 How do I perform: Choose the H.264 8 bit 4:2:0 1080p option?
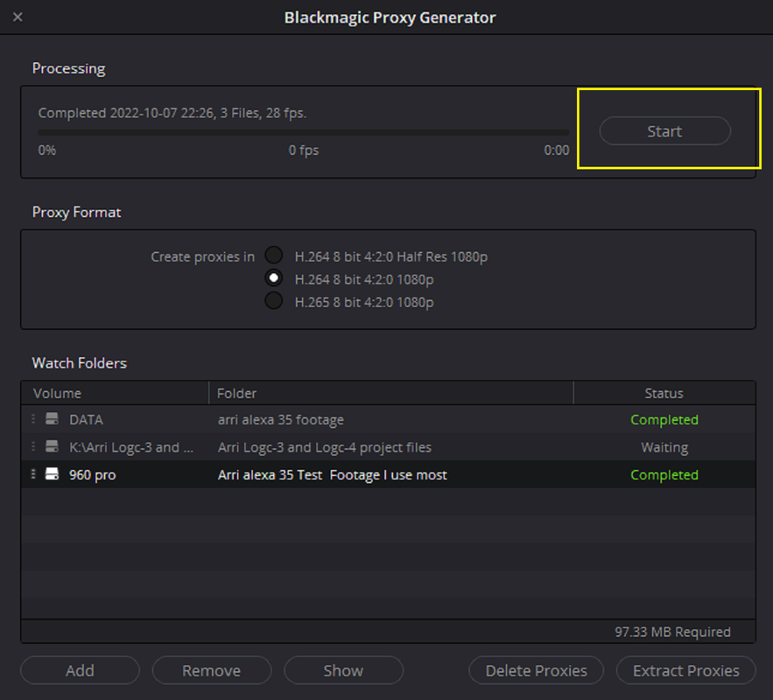point(274,278)
